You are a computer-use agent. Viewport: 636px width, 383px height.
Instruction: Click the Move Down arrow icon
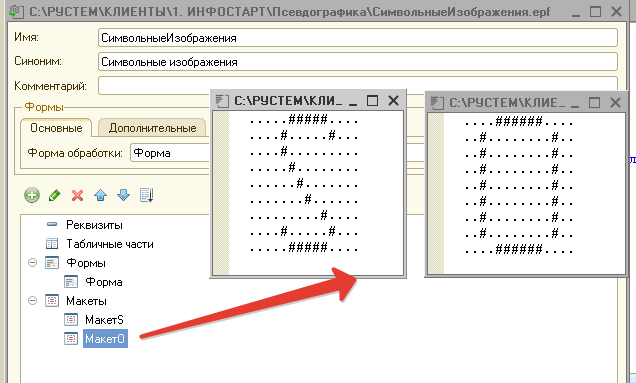click(x=123, y=196)
